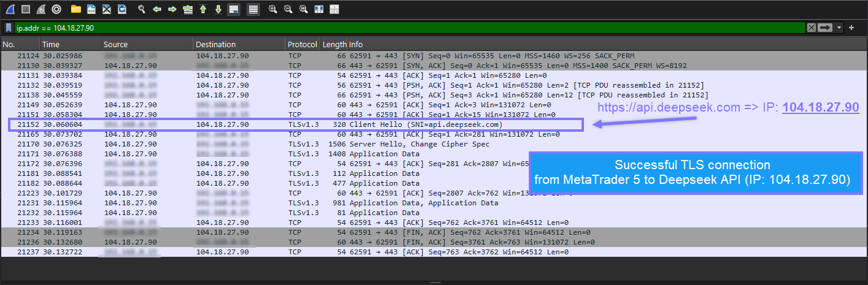The image size is (868, 285).
Task: Select Application Data packet 21182 length 477
Action: click(x=434, y=183)
